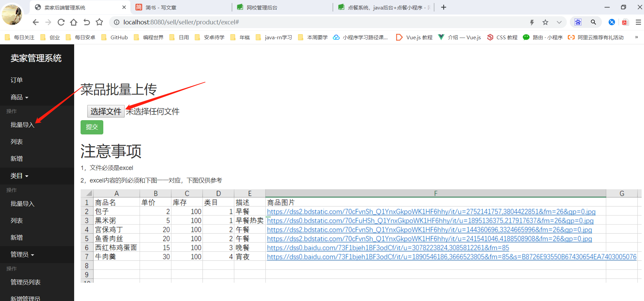
Task: Open the 安卓待学 bookmark folder
Action: [210, 37]
